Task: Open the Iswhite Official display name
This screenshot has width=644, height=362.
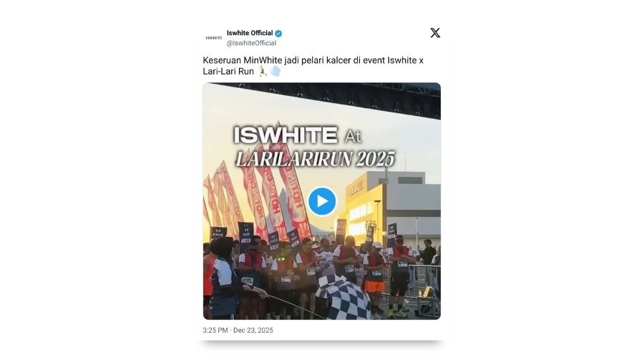Action: [250, 33]
